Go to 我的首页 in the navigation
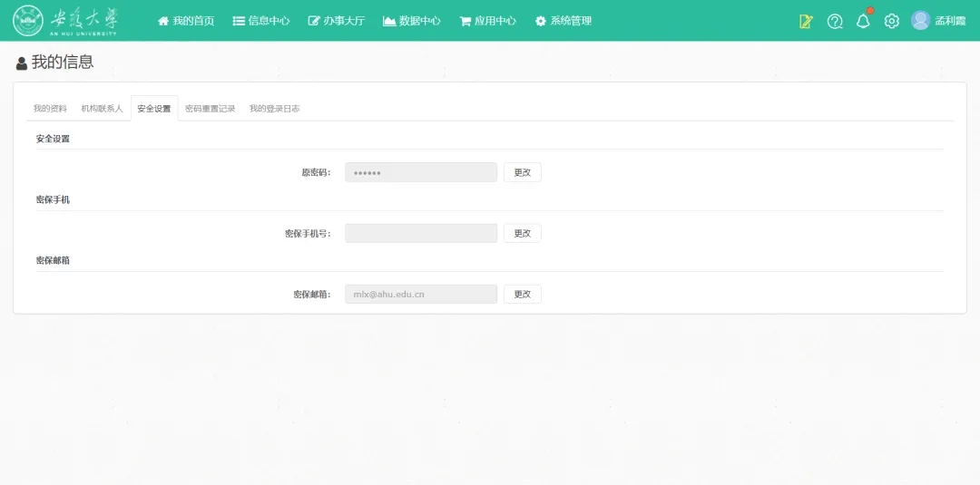Screen dimensions: 980x485 pos(186,21)
